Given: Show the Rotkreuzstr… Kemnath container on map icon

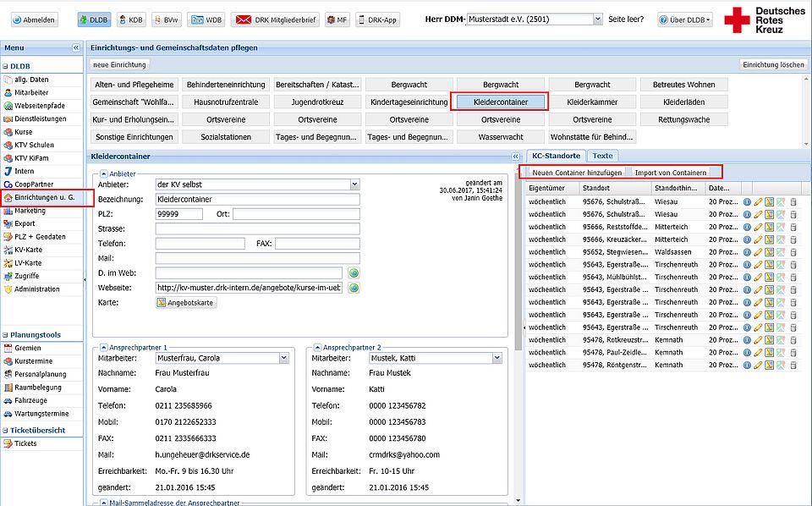Looking at the screenshot, I should pos(770,339).
